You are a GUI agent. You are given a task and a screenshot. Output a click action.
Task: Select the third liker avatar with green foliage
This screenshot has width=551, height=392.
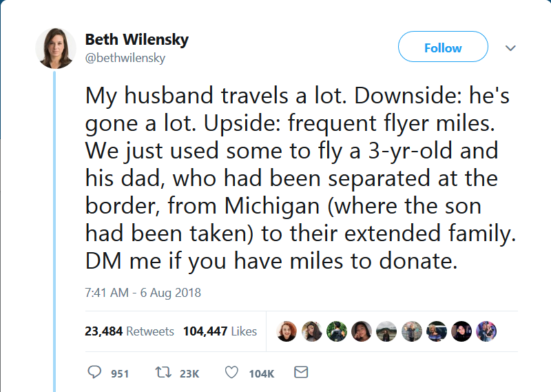pos(337,331)
